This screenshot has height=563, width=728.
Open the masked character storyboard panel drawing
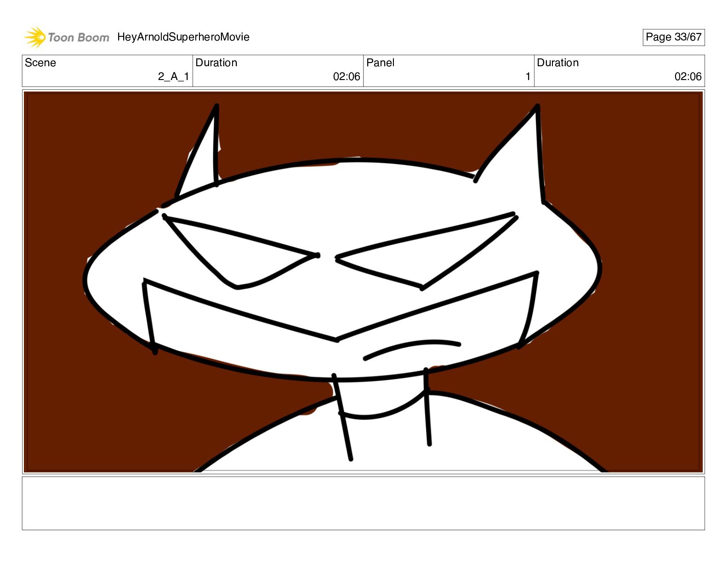[363, 282]
